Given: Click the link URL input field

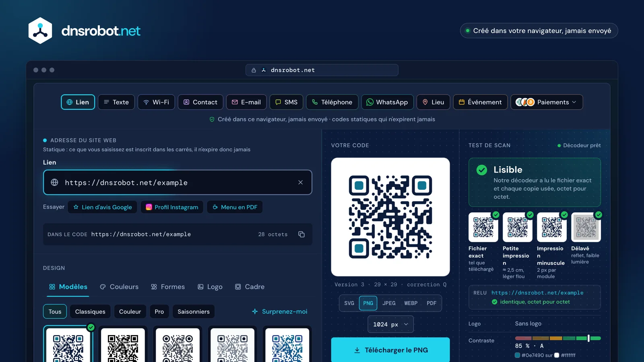Looking at the screenshot, I should 178,182.
